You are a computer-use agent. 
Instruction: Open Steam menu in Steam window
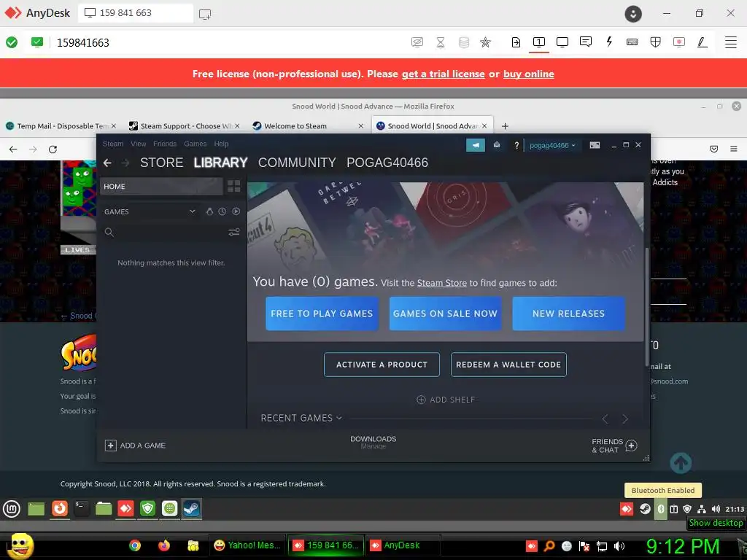tap(113, 144)
